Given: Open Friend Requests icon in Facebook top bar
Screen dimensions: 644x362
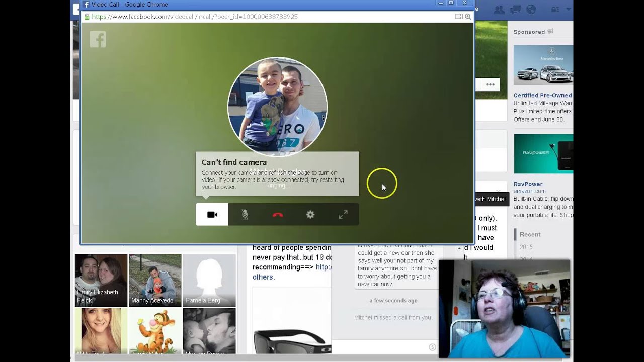Looking at the screenshot, I should click(499, 10).
